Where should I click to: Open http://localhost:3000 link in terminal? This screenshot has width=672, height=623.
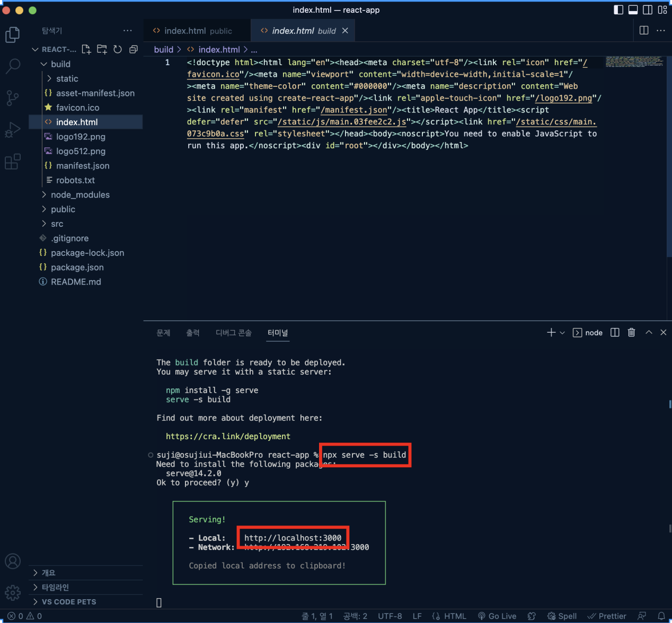293,538
